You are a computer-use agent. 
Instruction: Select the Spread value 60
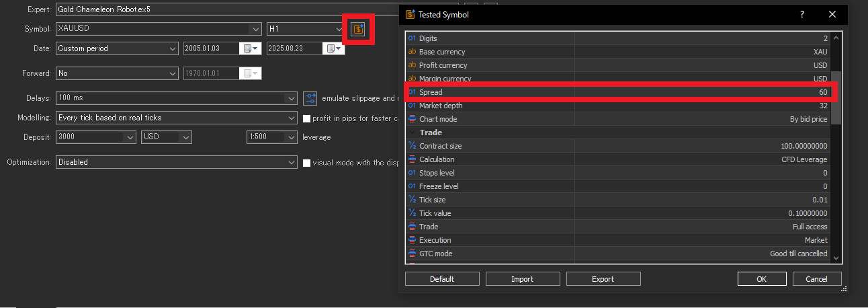coord(823,92)
